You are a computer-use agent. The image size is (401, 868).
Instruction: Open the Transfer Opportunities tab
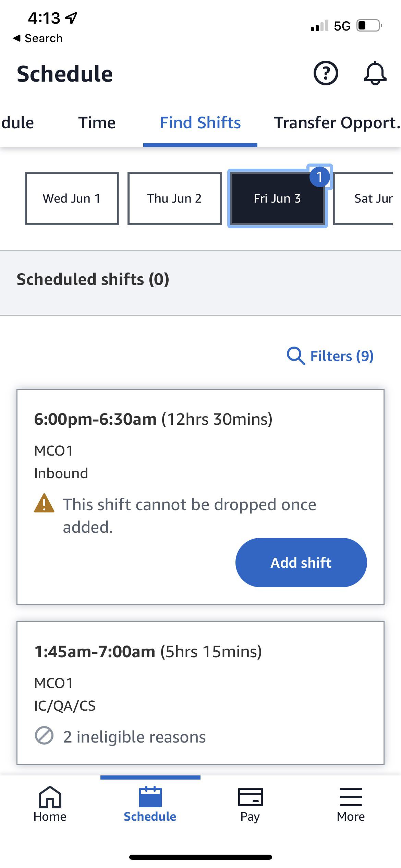tap(336, 122)
